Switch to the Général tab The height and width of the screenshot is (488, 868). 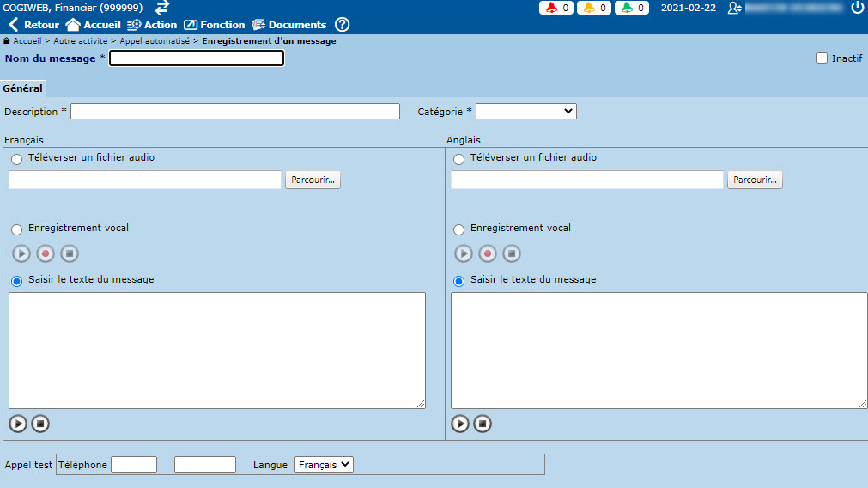coord(22,88)
